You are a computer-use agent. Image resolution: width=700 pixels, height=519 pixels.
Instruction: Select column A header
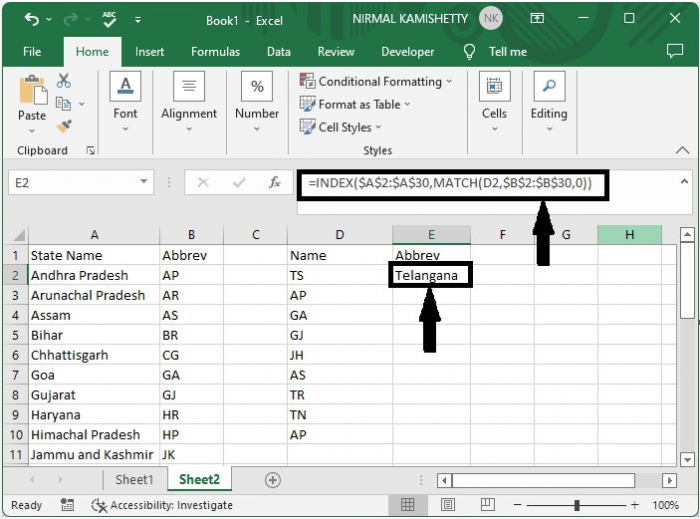tap(94, 235)
